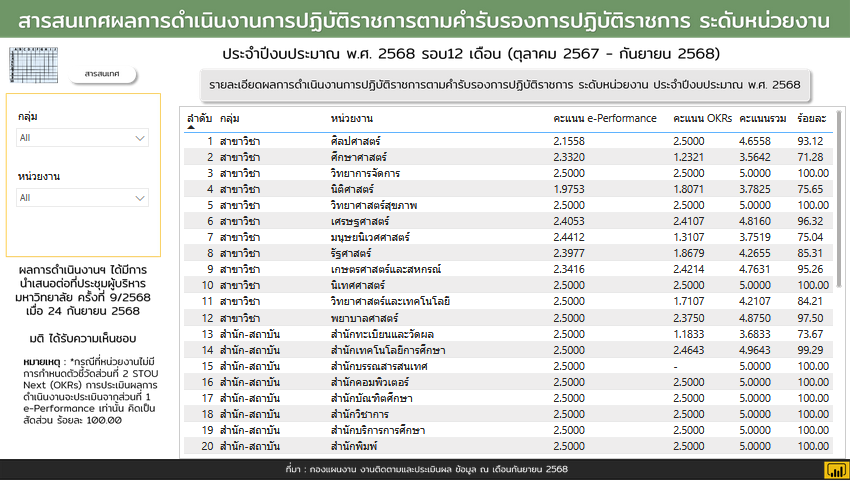This screenshot has width=850, height=481.
Task: Click the หน่วยงาน table column header
Action: coord(352,119)
